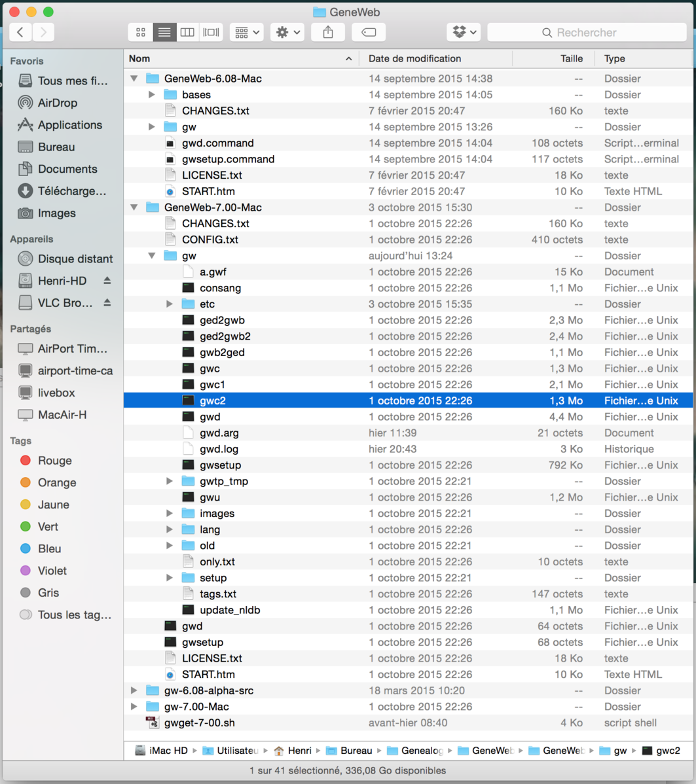Open AirDrop in the sidebar
This screenshot has width=696, height=784.
[48, 103]
